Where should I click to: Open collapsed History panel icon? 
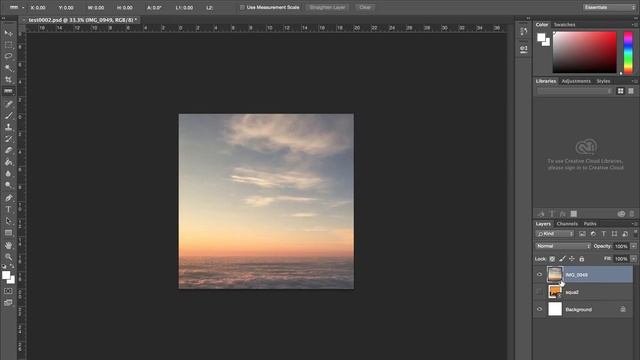(x=524, y=32)
